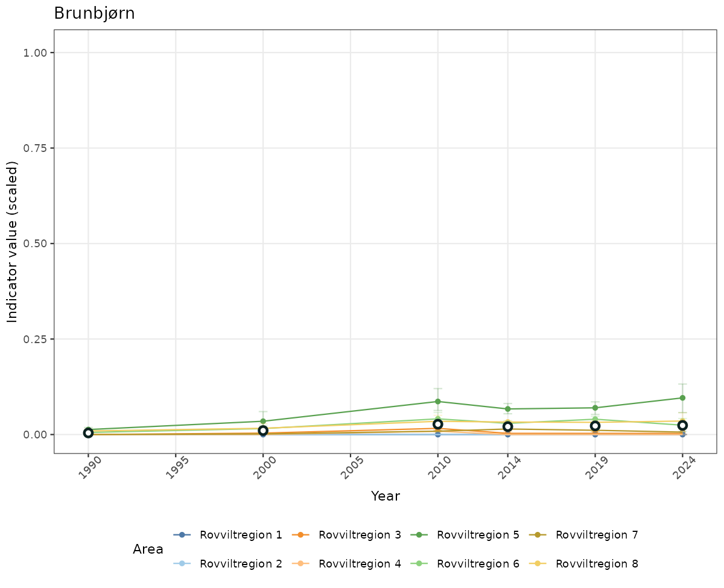Select the black-outlined average point at 1990
Screen dimensions: 724x588
click(88, 433)
